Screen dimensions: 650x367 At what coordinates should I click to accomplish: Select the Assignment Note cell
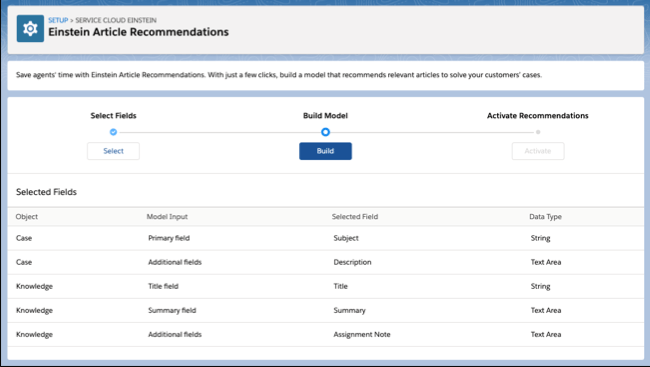tap(362, 334)
